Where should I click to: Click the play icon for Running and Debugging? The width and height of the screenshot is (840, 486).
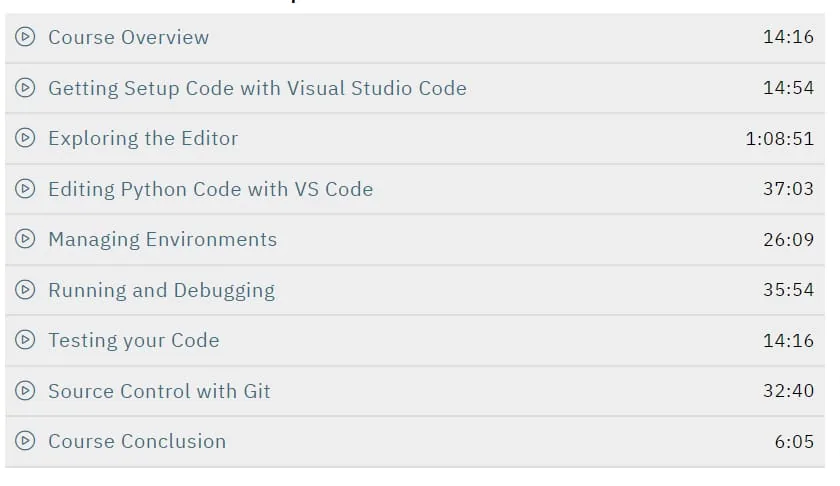25,289
